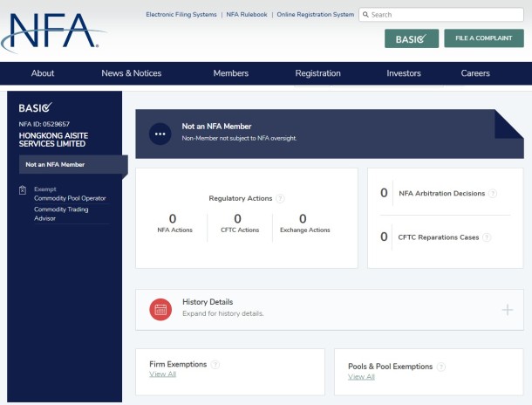
Task: Click the CFTC Actions count
Action: 237,218
